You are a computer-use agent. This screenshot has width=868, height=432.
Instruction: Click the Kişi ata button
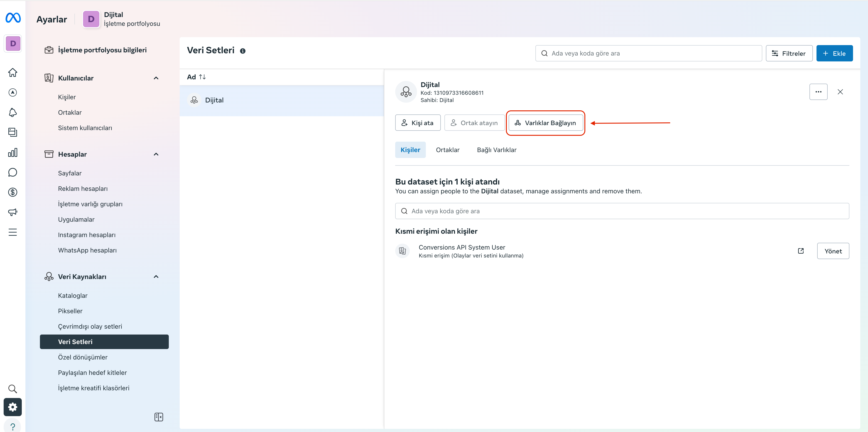coord(417,123)
